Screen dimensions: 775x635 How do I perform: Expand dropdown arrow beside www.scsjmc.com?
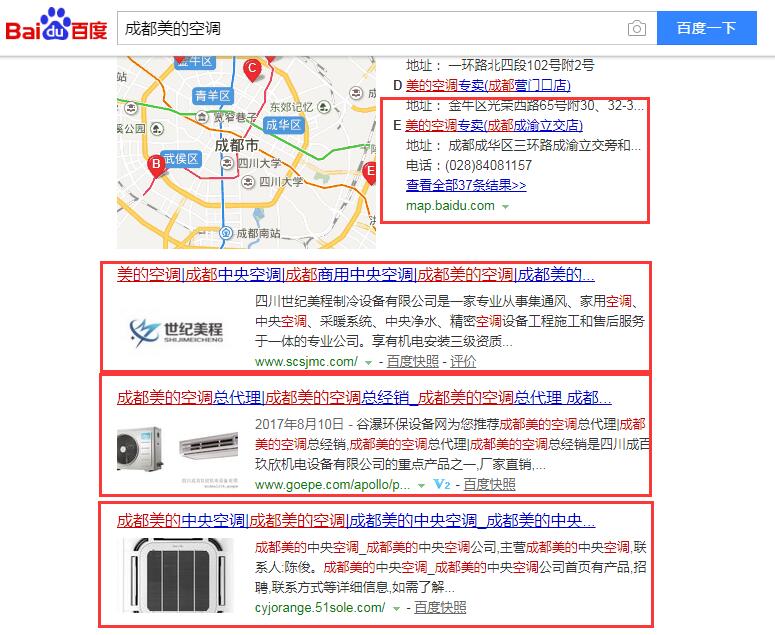click(x=368, y=363)
